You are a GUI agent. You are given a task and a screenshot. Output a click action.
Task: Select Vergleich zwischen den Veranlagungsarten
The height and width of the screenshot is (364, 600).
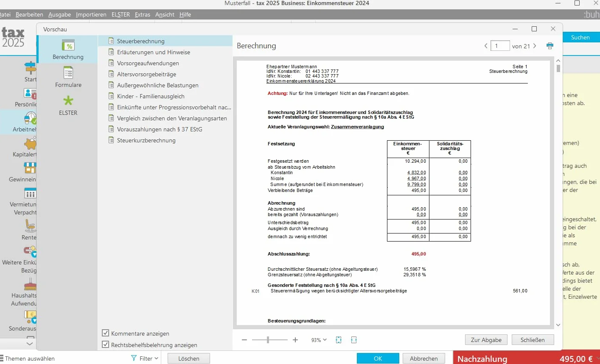(165, 118)
